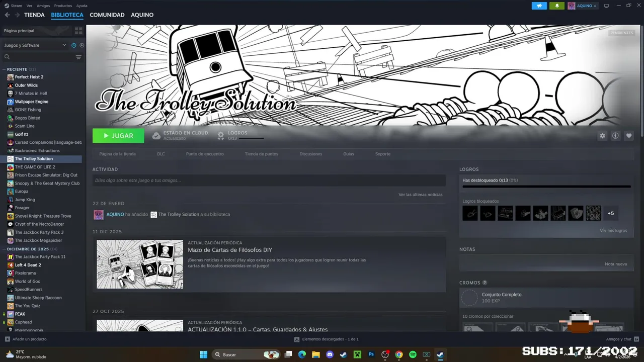Click Añadir un producto
This screenshot has height=362, width=644.
(x=25, y=339)
